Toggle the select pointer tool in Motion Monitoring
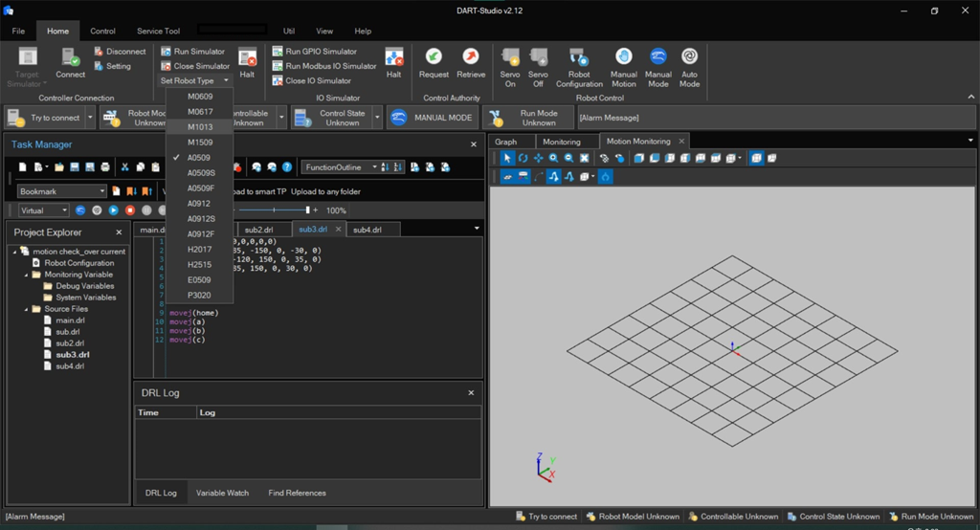The height and width of the screenshot is (530, 980). [x=507, y=158]
